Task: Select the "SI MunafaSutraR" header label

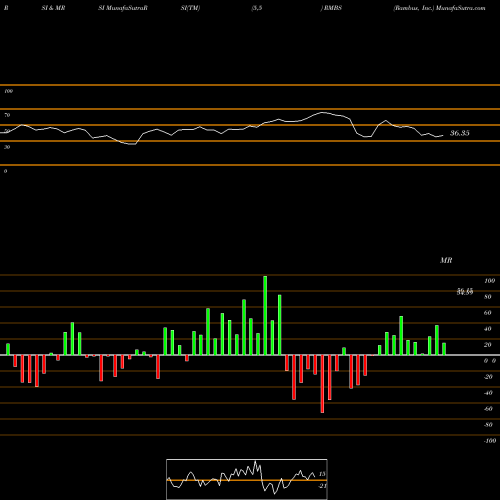Action: 123,8
